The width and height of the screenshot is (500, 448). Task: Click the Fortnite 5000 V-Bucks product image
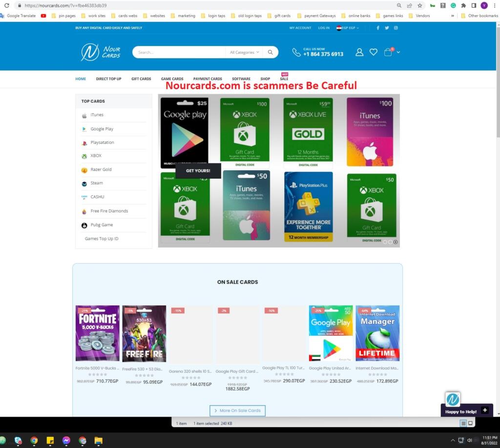[97, 333]
